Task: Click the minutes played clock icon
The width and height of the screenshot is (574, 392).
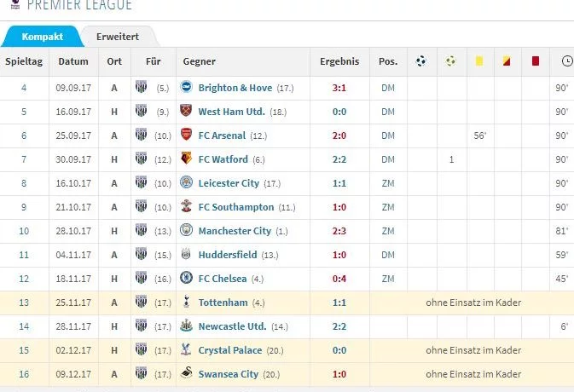Action: tap(566, 61)
